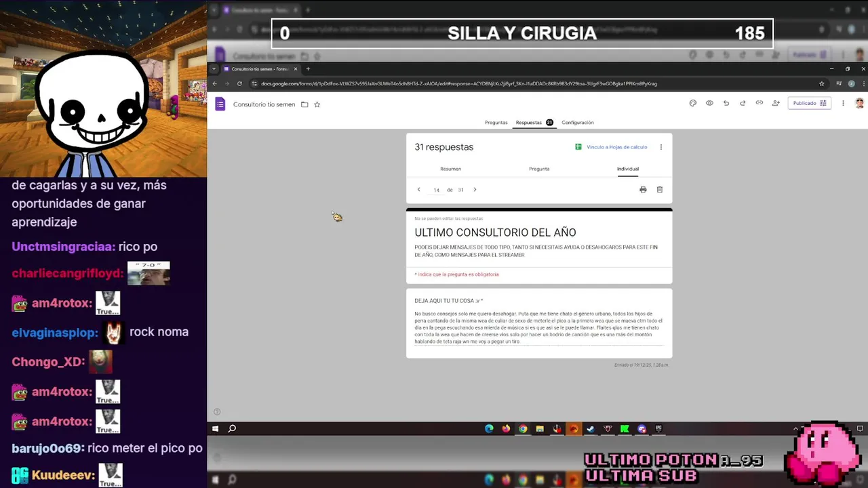Open Microsoft Edge from the taskbar
Image resolution: width=868 pixels, height=488 pixels.
coord(489,428)
